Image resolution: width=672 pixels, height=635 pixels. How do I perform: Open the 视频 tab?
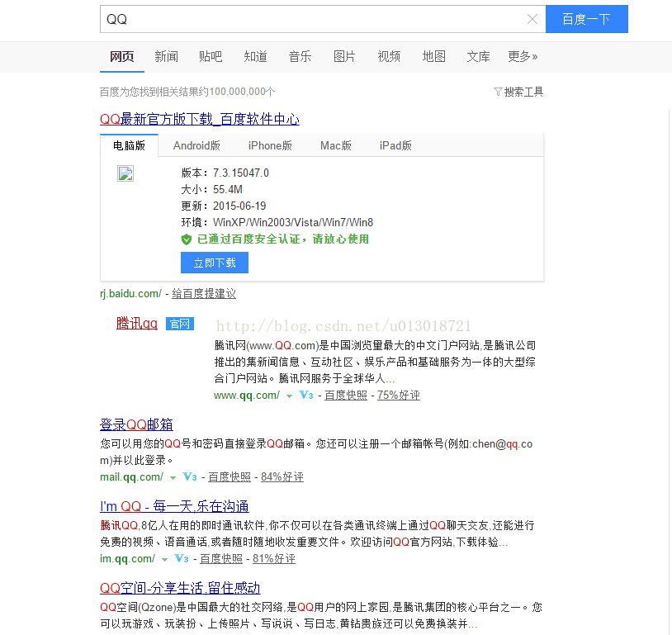[389, 57]
